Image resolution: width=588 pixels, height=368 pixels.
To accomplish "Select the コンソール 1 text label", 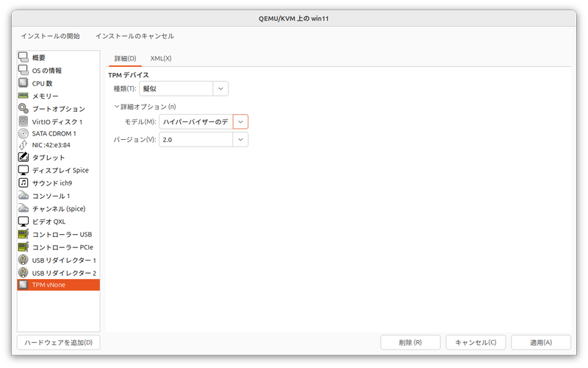I will 51,196.
